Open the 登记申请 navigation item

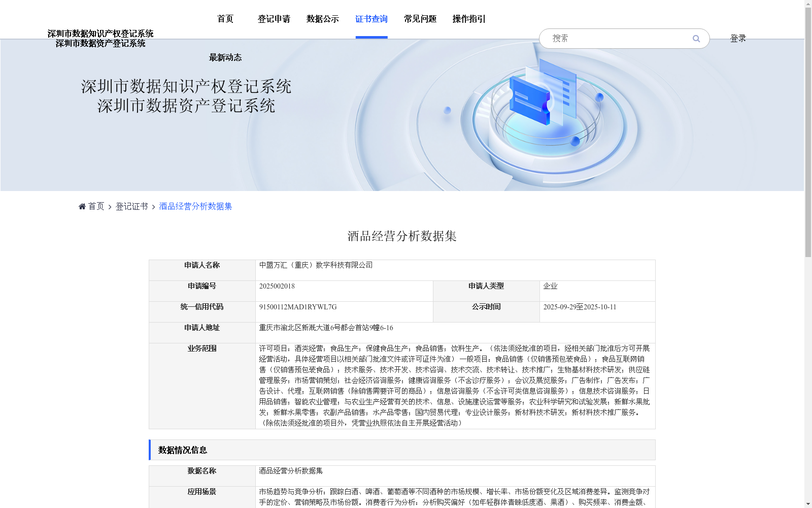(274, 19)
